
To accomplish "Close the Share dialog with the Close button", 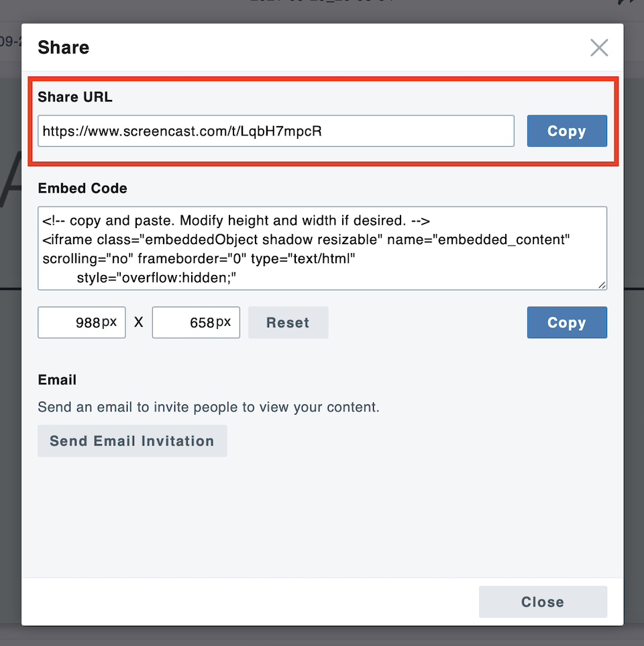I will (x=543, y=602).
